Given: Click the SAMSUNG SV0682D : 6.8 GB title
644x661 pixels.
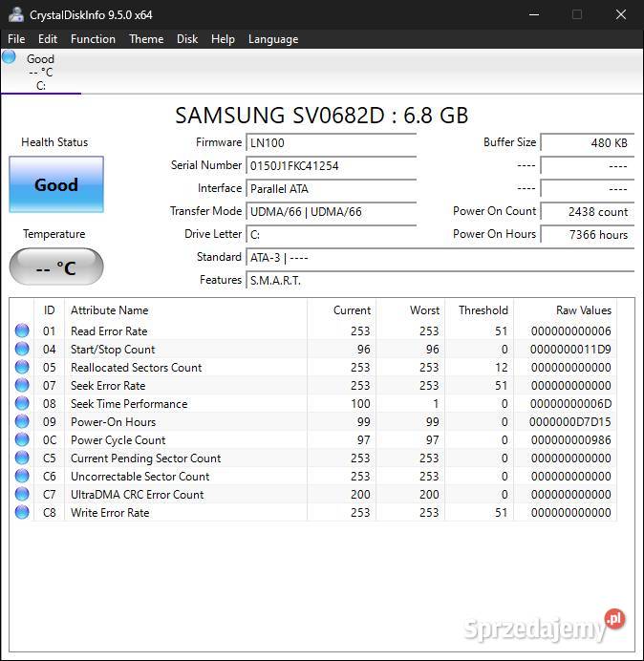Looking at the screenshot, I should 321,116.
